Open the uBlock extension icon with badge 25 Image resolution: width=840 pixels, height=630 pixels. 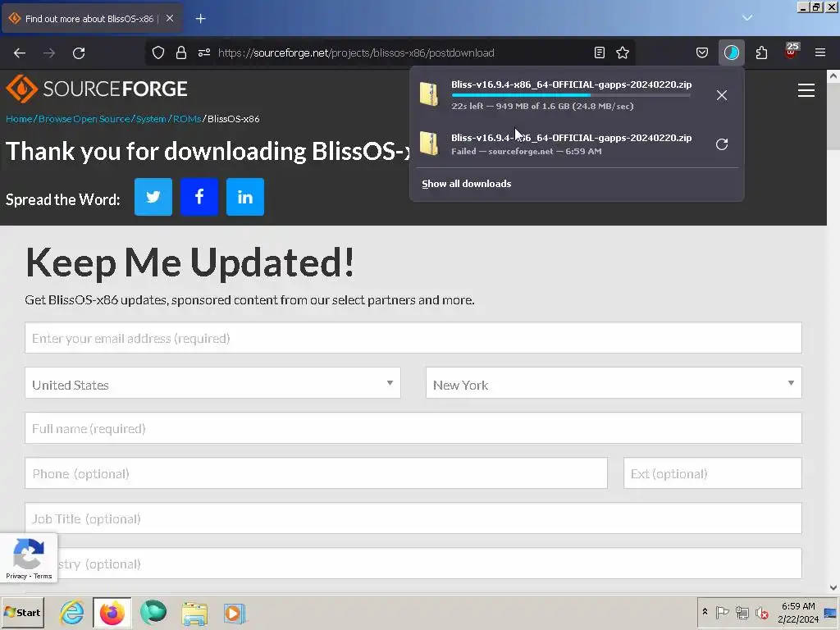click(x=792, y=52)
